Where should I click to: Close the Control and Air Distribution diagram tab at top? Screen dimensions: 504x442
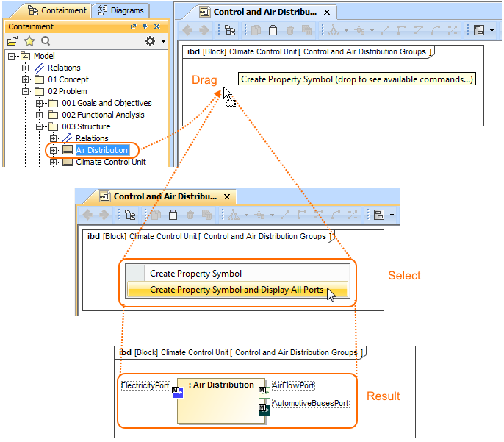(x=327, y=13)
